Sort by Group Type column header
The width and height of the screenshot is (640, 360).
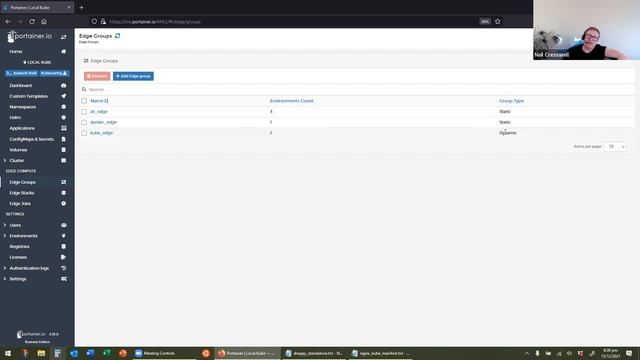pyautogui.click(x=511, y=101)
